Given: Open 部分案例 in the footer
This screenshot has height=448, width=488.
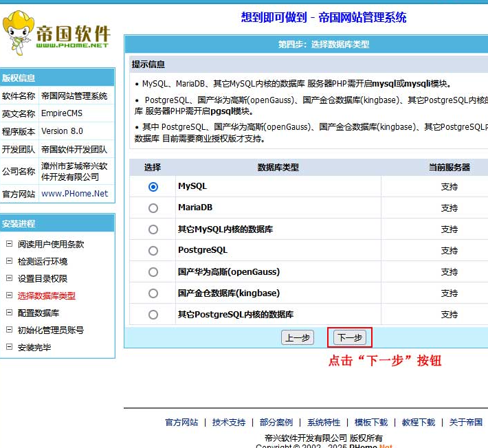Looking at the screenshot, I should pyautogui.click(x=276, y=423).
